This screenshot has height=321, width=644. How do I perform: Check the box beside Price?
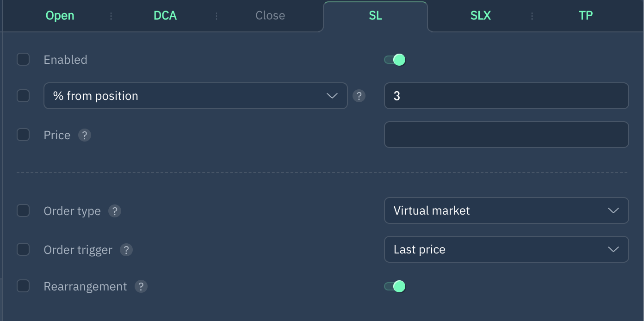(x=23, y=135)
